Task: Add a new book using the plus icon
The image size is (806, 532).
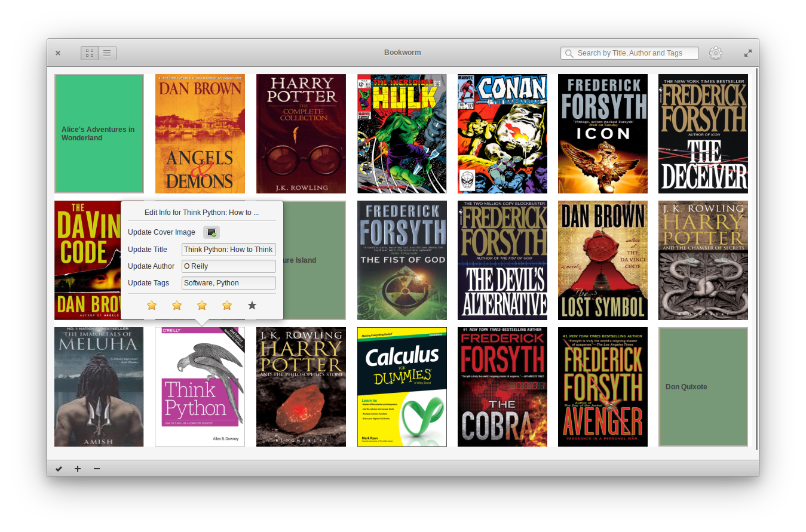Action: (x=78, y=469)
